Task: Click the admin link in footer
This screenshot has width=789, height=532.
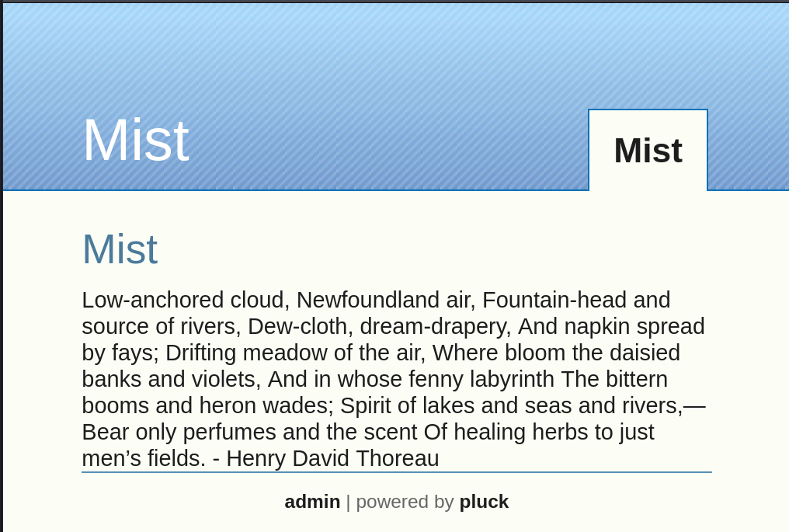Action: pos(312,502)
